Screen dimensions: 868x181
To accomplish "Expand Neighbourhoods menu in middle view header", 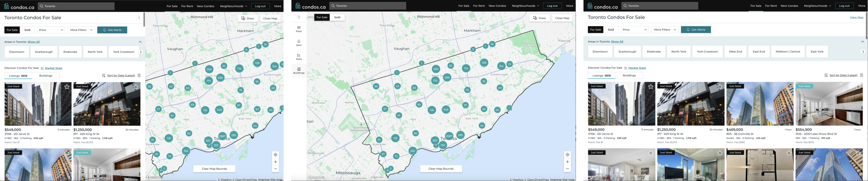I will (x=525, y=6).
